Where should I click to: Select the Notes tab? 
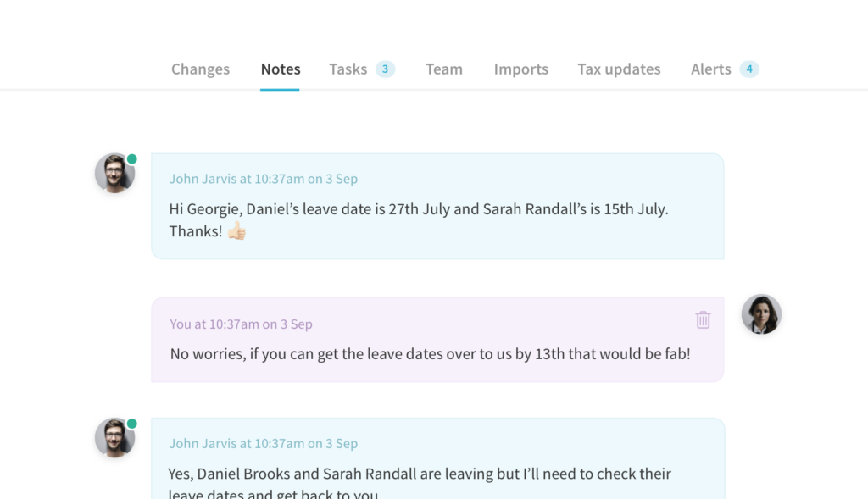280,69
